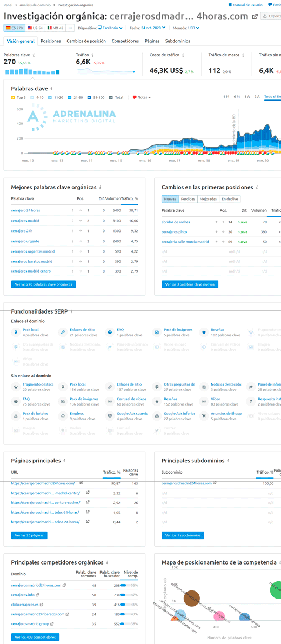Click the Enlaces de sitio icon with 21 palabras clave
This screenshot has width=281, height=644.
click(x=62, y=332)
